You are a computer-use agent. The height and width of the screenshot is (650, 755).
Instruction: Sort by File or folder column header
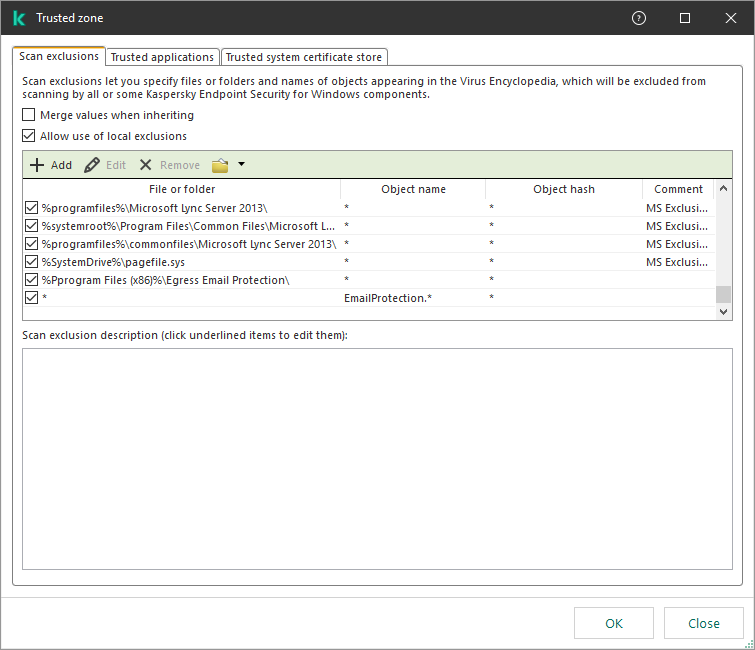click(182, 189)
